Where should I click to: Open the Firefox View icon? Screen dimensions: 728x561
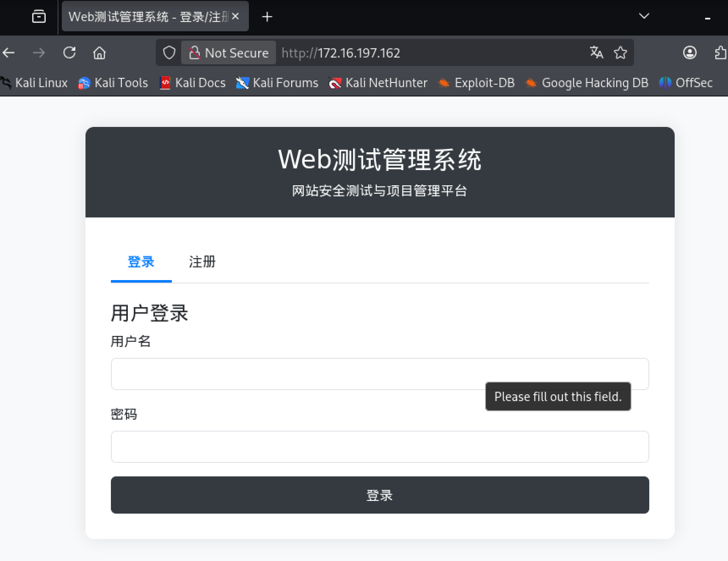[x=39, y=16]
